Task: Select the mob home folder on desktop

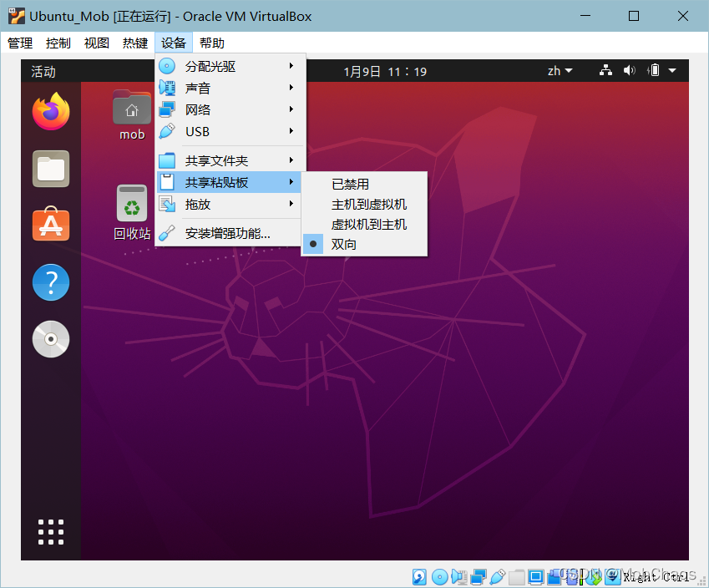Action: tap(132, 116)
